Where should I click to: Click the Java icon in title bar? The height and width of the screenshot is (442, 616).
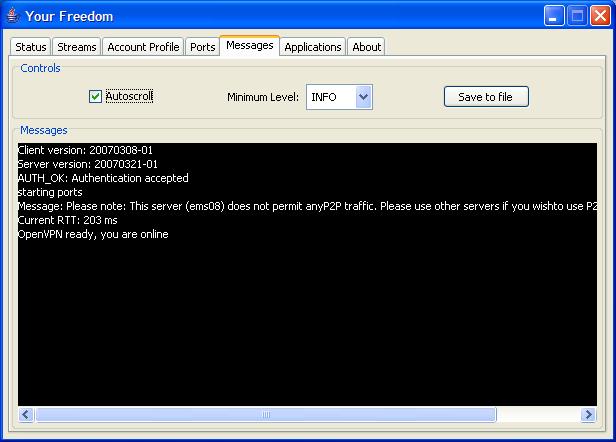(13, 16)
